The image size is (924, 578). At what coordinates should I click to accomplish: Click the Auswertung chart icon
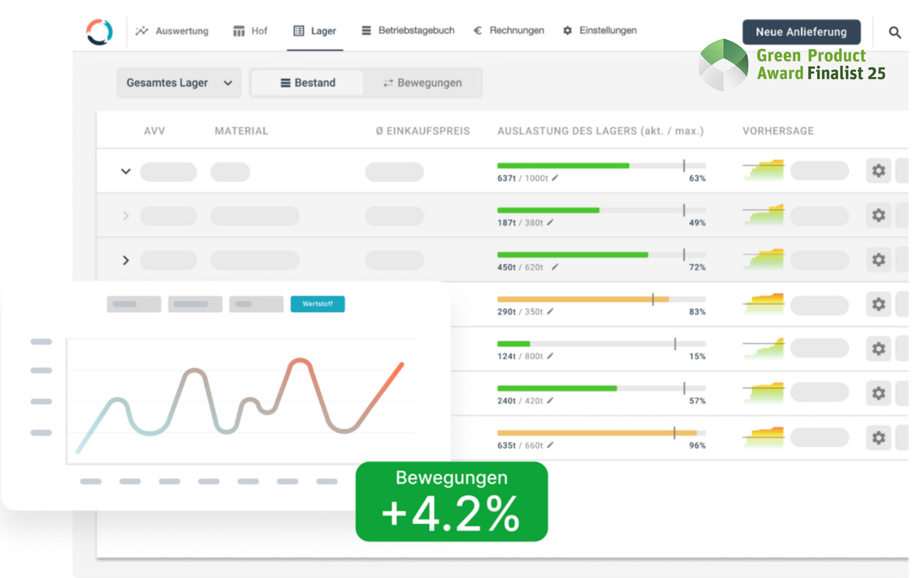point(142,30)
